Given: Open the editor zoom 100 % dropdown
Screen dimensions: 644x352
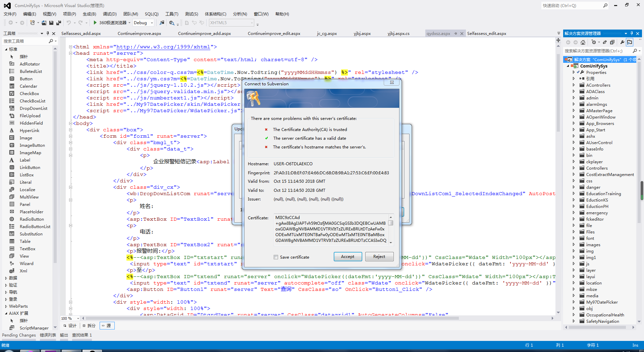Looking at the screenshot, I should pos(78,318).
